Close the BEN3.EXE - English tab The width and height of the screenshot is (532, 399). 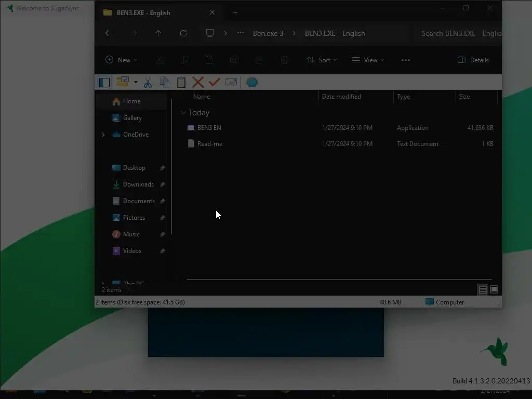click(212, 12)
